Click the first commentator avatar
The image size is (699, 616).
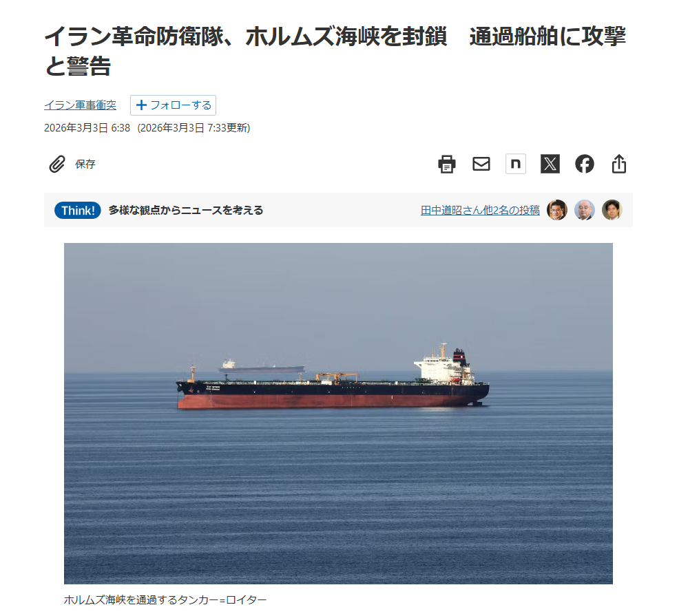coord(557,210)
